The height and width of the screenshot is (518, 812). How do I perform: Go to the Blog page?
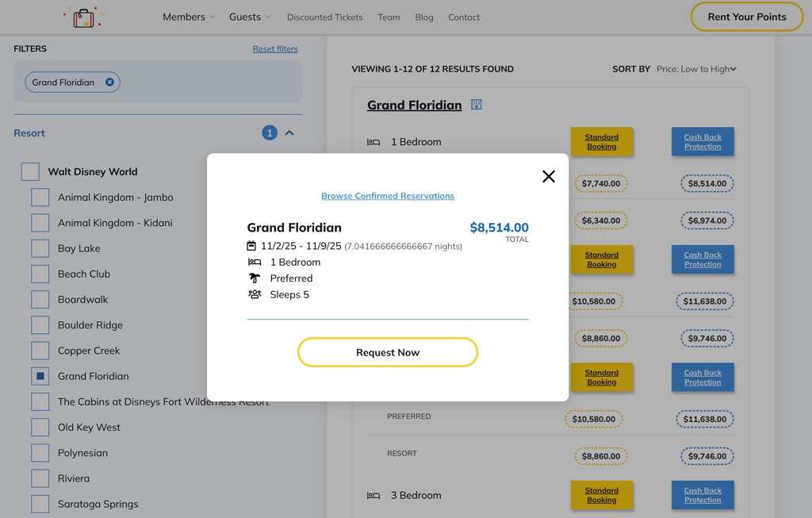point(424,17)
